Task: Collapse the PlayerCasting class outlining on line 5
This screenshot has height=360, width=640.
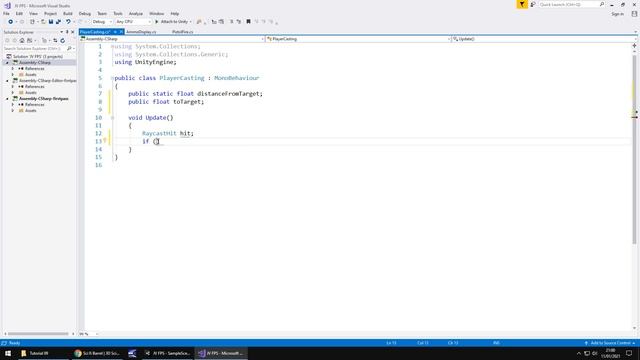Action: tap(112, 78)
